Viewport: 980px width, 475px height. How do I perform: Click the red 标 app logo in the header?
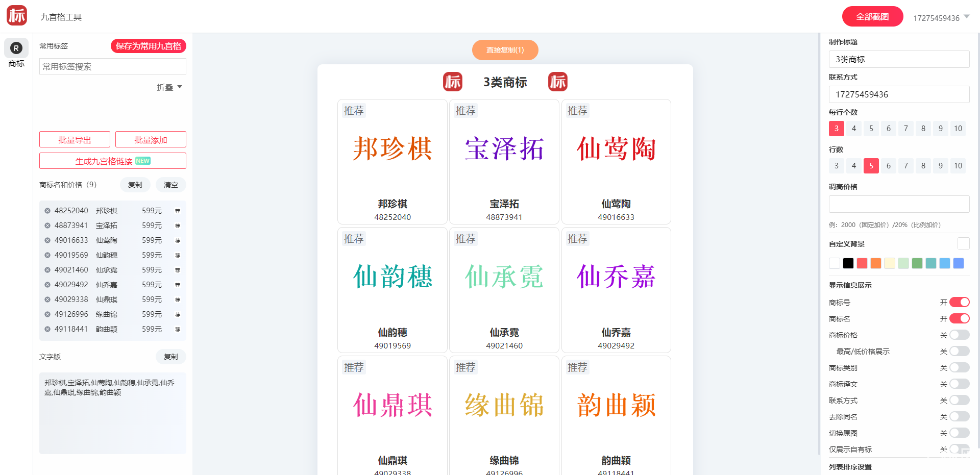point(17,15)
